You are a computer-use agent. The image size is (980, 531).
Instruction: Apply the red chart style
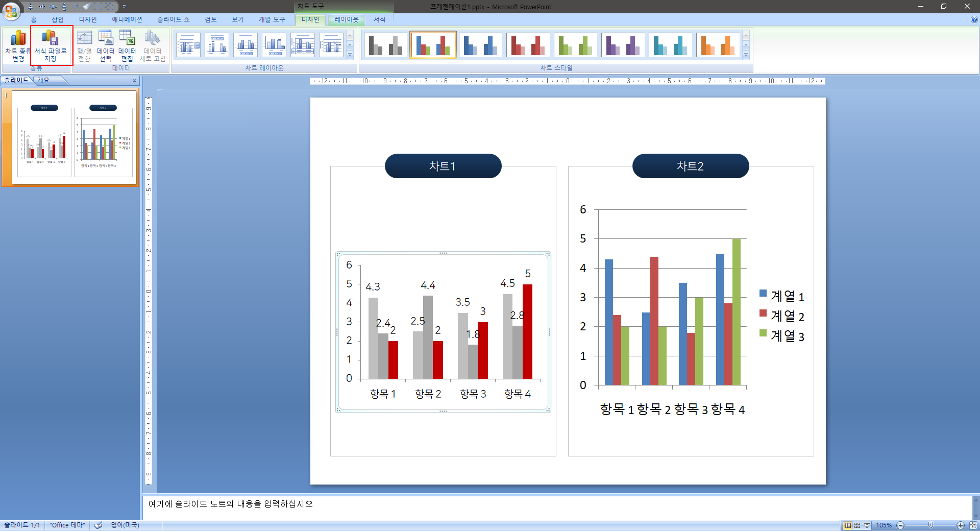[528, 45]
